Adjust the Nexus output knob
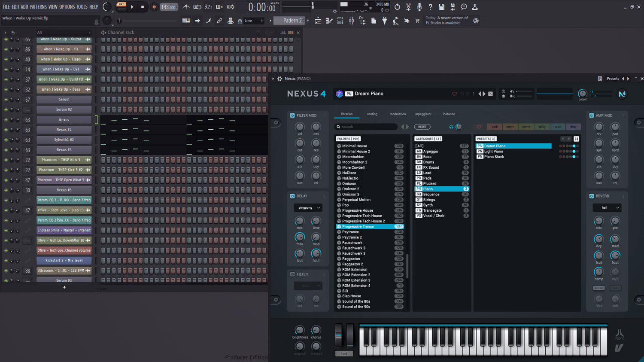 [x=582, y=93]
